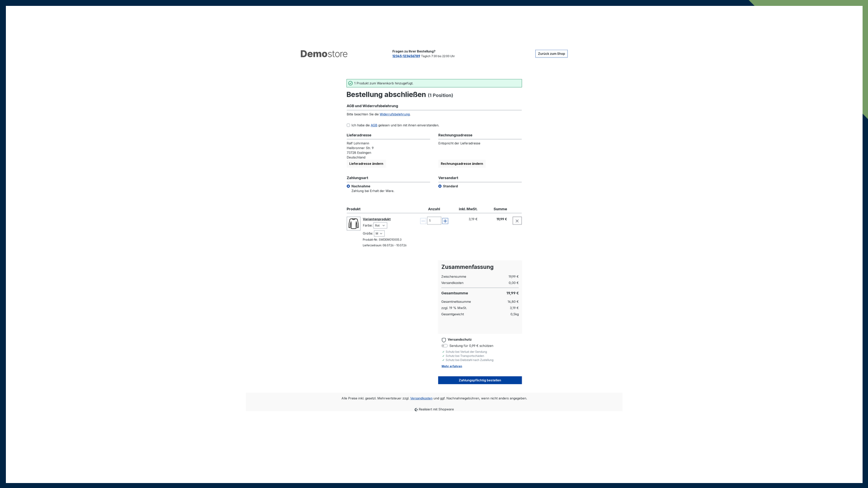Click into the quantity input field

pos(434,221)
